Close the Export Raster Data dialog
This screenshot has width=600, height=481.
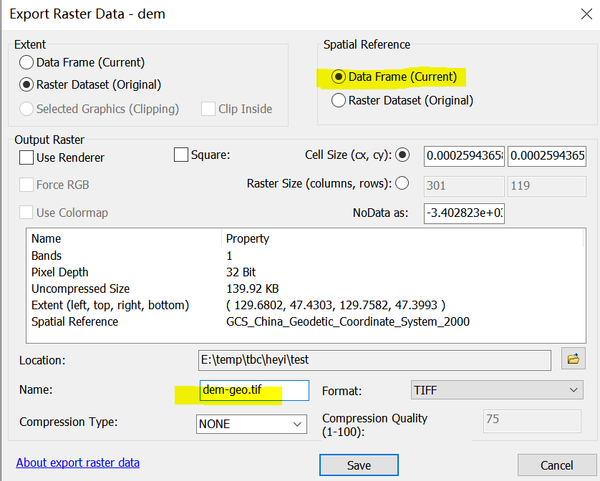(582, 13)
